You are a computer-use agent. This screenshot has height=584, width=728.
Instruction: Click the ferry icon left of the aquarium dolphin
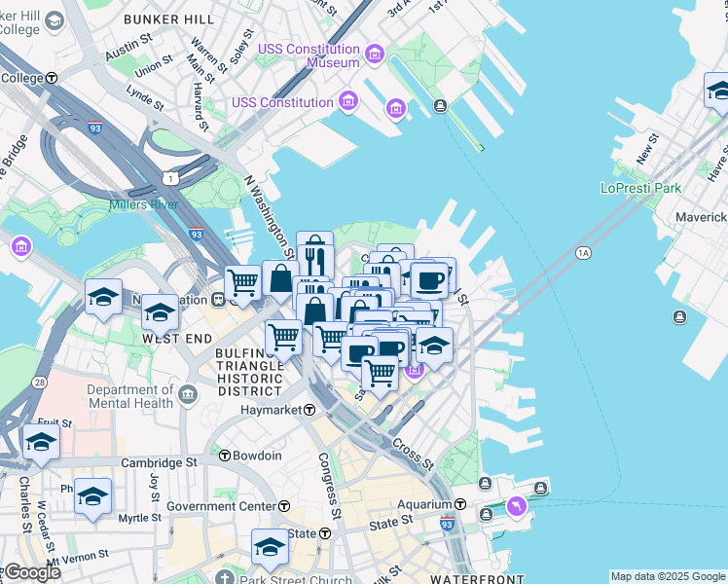click(x=486, y=514)
